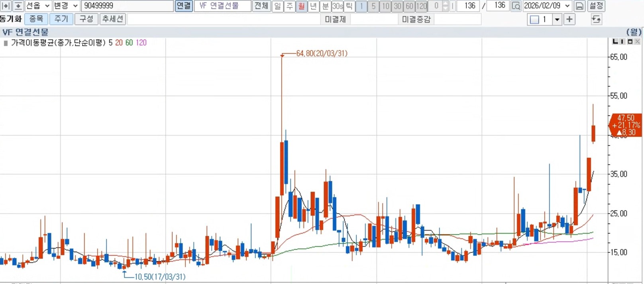Click the jump-to-end arrow icon in the top toolbar
This screenshot has width=644, height=284.
click(6, 6)
